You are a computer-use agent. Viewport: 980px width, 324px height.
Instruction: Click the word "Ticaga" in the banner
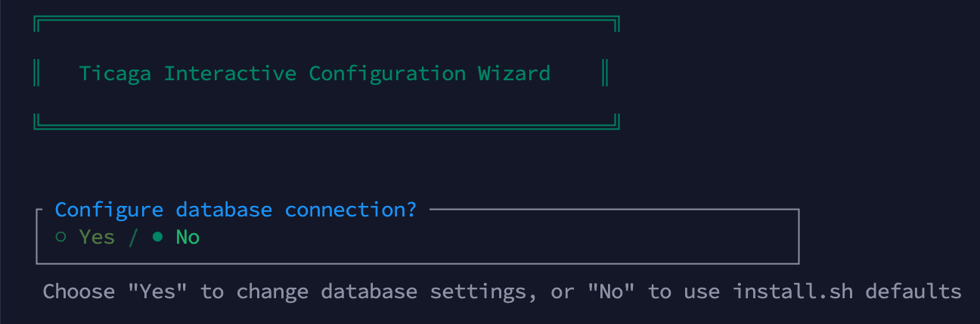tap(115, 73)
